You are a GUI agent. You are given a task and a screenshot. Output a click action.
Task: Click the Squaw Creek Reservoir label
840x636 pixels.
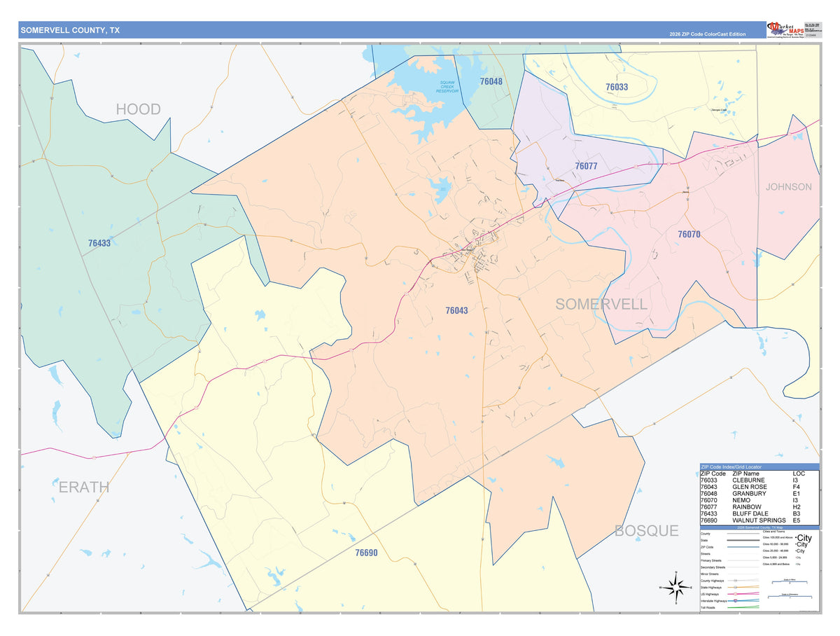pyautogui.click(x=447, y=87)
